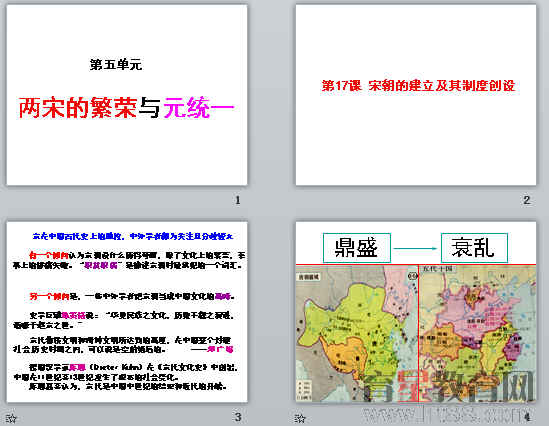Click the 五代十国 map on slide 4

point(478,334)
